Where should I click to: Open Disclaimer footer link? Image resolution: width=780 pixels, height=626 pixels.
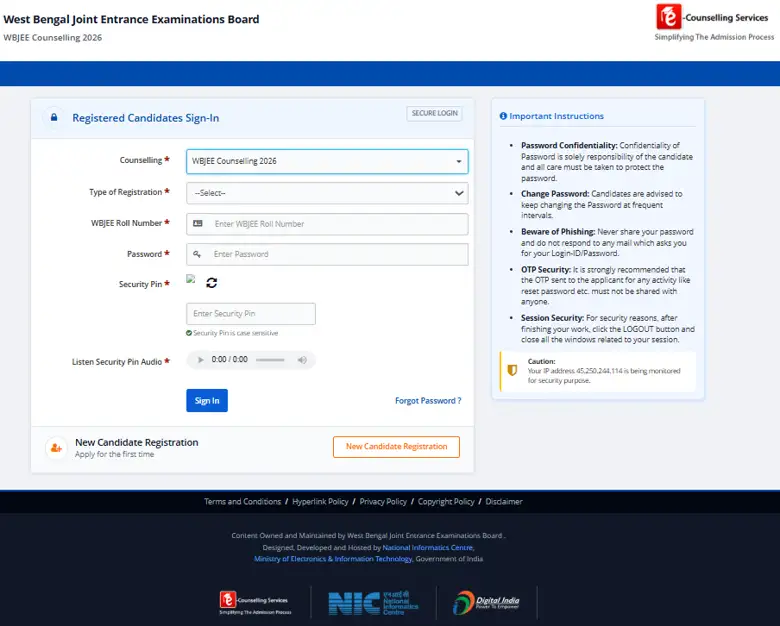pos(504,502)
